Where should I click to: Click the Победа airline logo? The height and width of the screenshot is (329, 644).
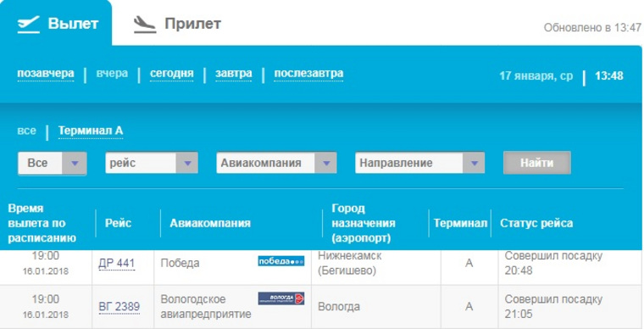pyautogui.click(x=281, y=261)
